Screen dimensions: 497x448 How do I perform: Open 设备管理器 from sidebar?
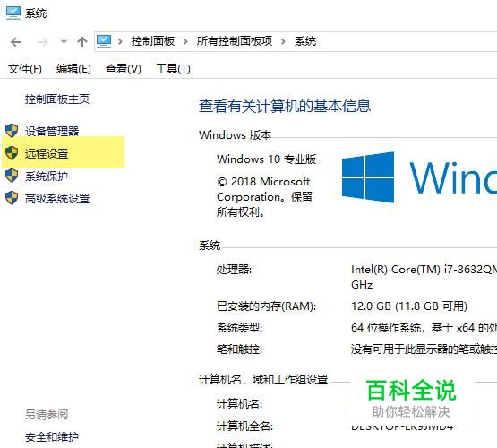point(52,131)
